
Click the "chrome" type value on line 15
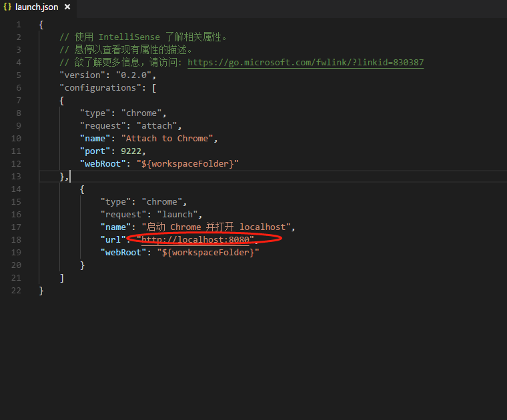pos(162,202)
